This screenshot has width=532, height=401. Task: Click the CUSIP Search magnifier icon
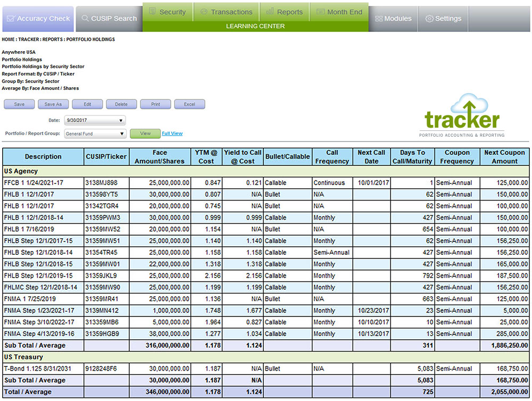[x=85, y=18]
